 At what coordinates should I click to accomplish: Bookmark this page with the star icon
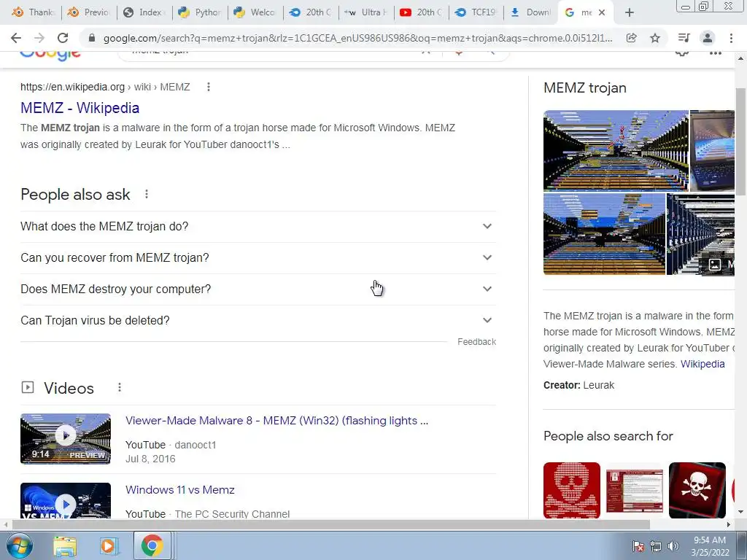coord(655,38)
